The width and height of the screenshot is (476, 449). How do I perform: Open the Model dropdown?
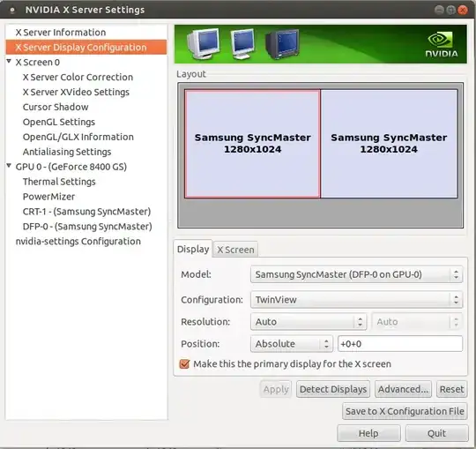point(356,274)
